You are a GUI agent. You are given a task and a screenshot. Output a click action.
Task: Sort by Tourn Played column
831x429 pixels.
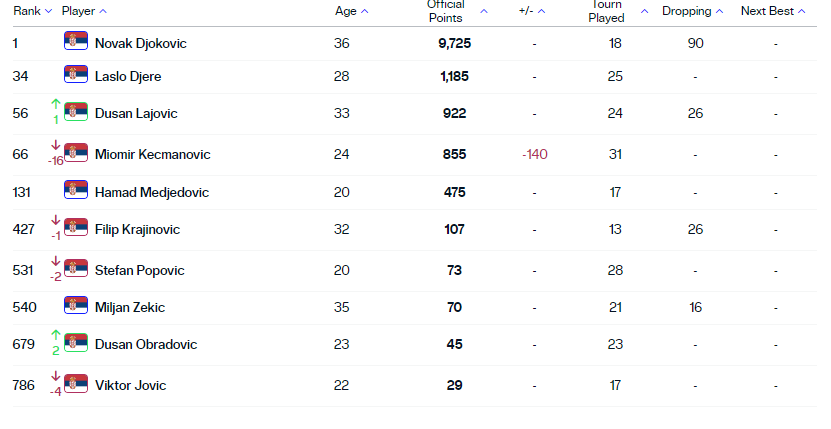[x=617, y=11]
